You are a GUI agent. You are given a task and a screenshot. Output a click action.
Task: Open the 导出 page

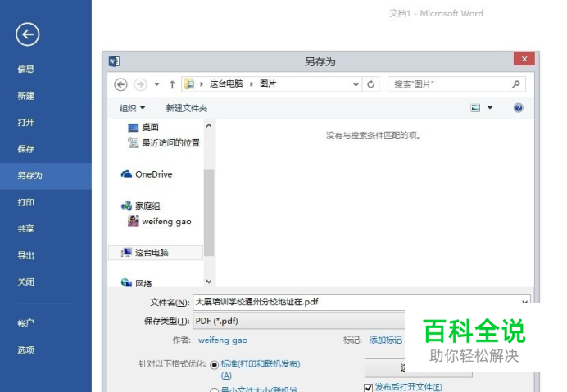25,255
